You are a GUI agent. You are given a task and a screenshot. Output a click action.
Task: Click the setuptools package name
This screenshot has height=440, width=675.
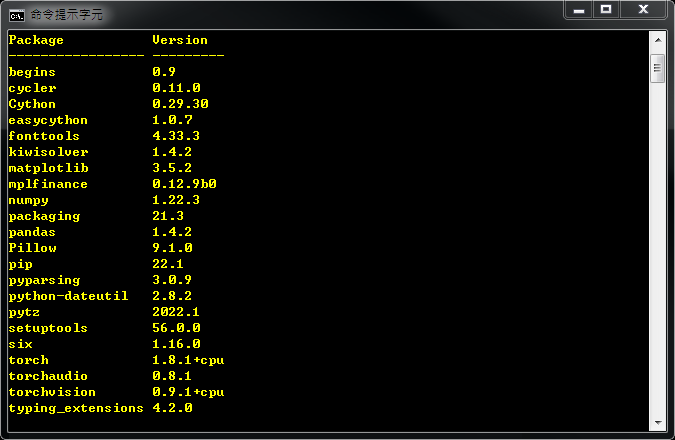tap(48, 328)
